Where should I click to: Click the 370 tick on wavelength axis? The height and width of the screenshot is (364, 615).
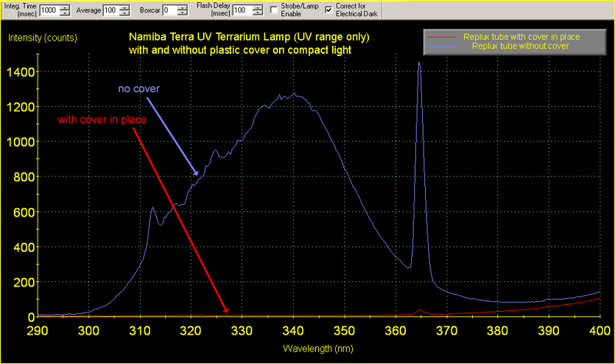(x=447, y=331)
